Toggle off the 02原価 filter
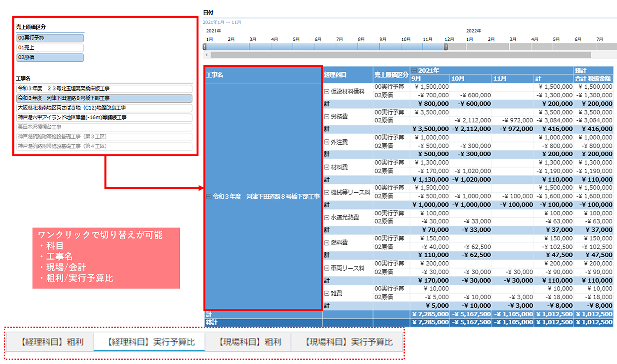 coord(49,58)
